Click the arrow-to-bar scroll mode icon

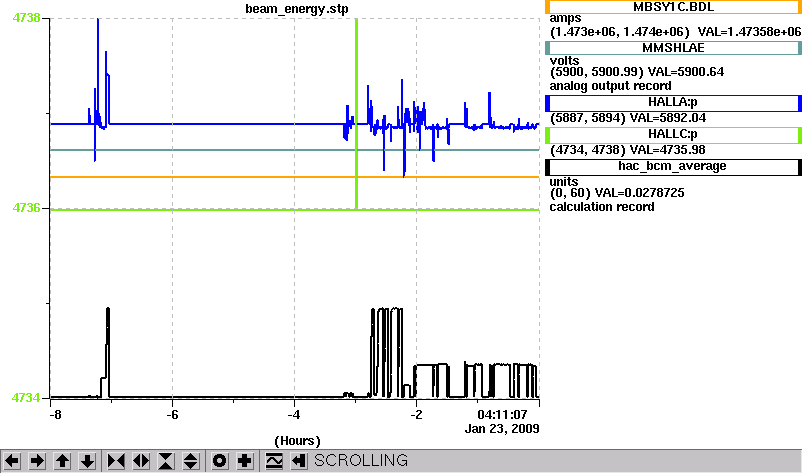[299, 461]
